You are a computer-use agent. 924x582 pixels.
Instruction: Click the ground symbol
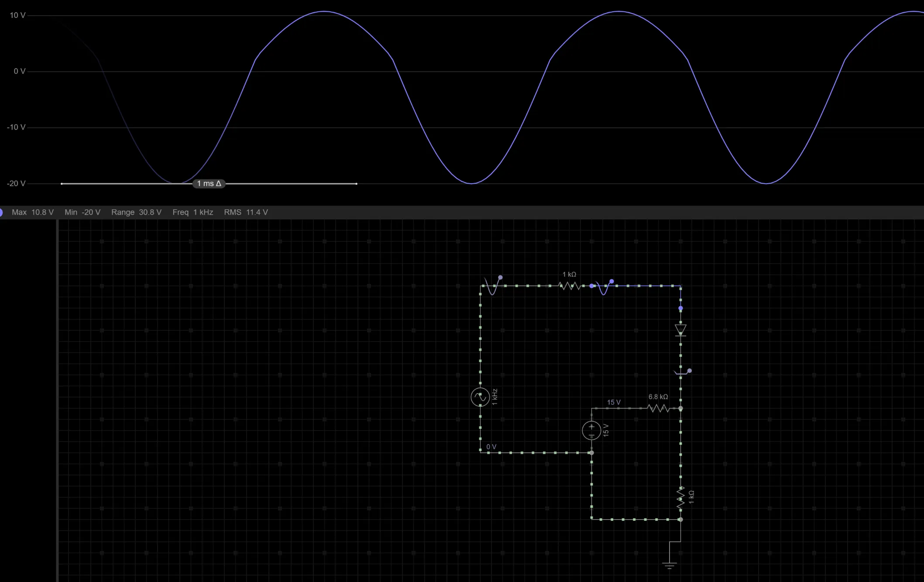pos(669,566)
